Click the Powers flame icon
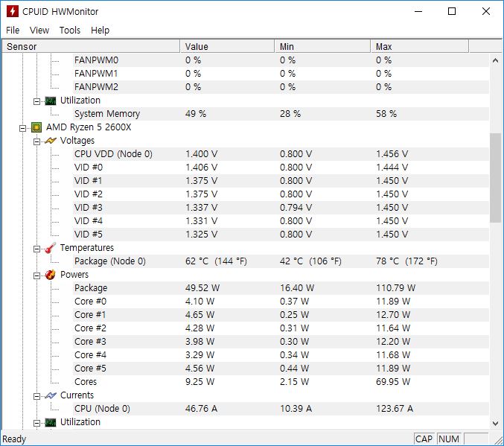The image size is (504, 446). (51, 275)
